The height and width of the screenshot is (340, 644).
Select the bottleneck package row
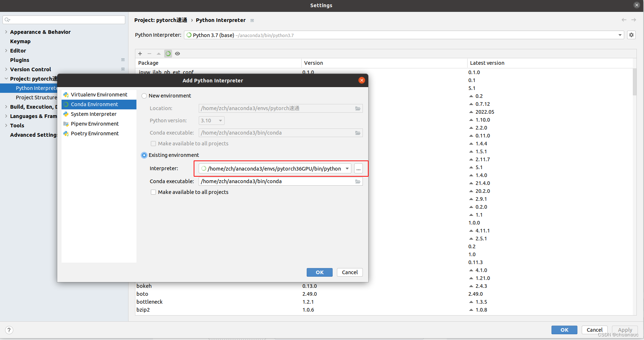tap(384, 302)
